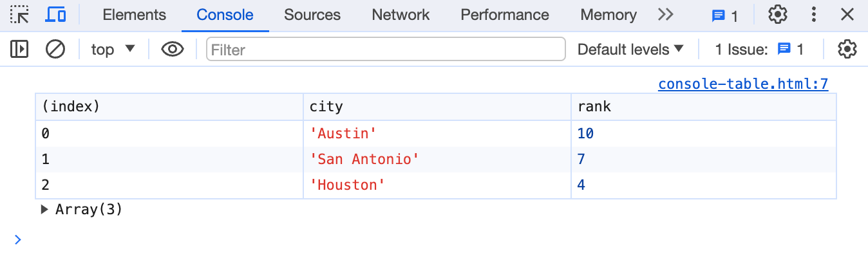Sort the table by rank column header
The height and width of the screenshot is (267, 868).
(703, 106)
